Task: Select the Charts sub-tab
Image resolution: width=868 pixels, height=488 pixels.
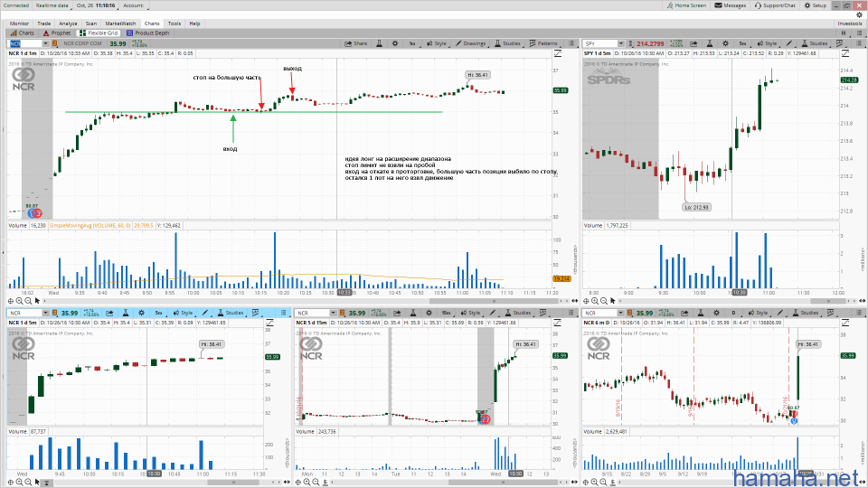Action: tap(22, 33)
